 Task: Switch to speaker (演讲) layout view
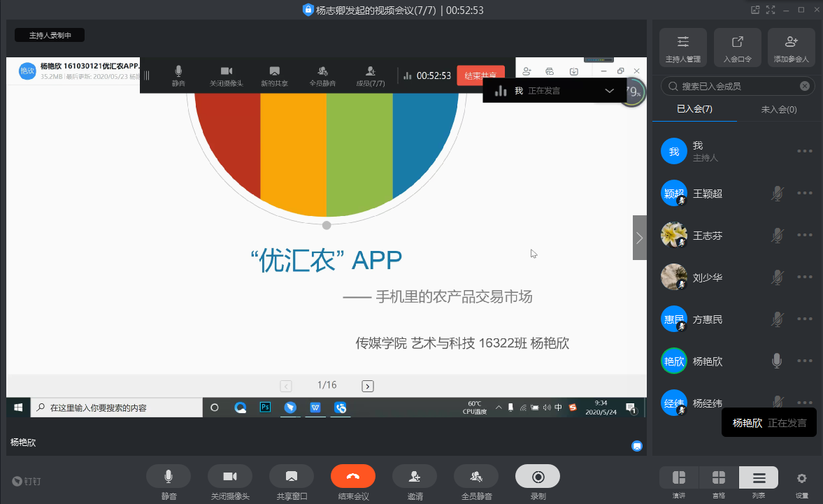[x=679, y=477]
